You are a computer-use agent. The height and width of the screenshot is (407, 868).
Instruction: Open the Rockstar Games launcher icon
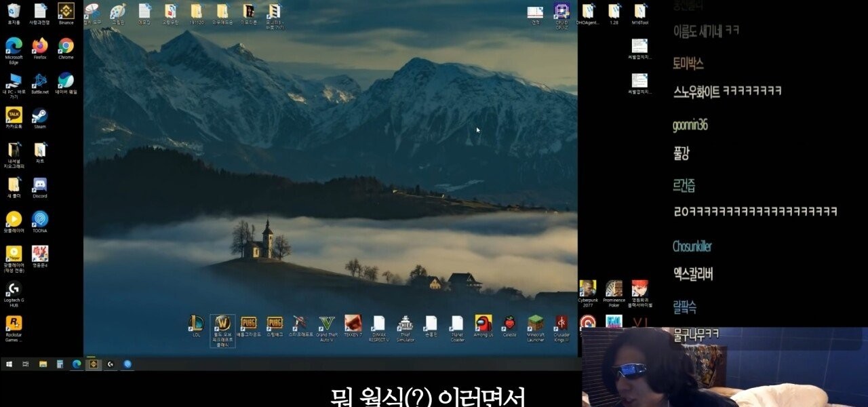click(x=14, y=324)
